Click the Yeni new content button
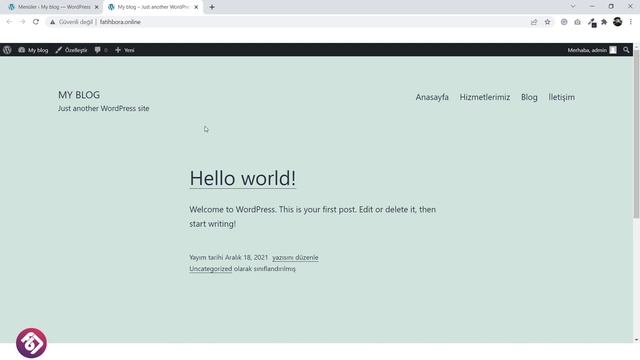 click(125, 50)
